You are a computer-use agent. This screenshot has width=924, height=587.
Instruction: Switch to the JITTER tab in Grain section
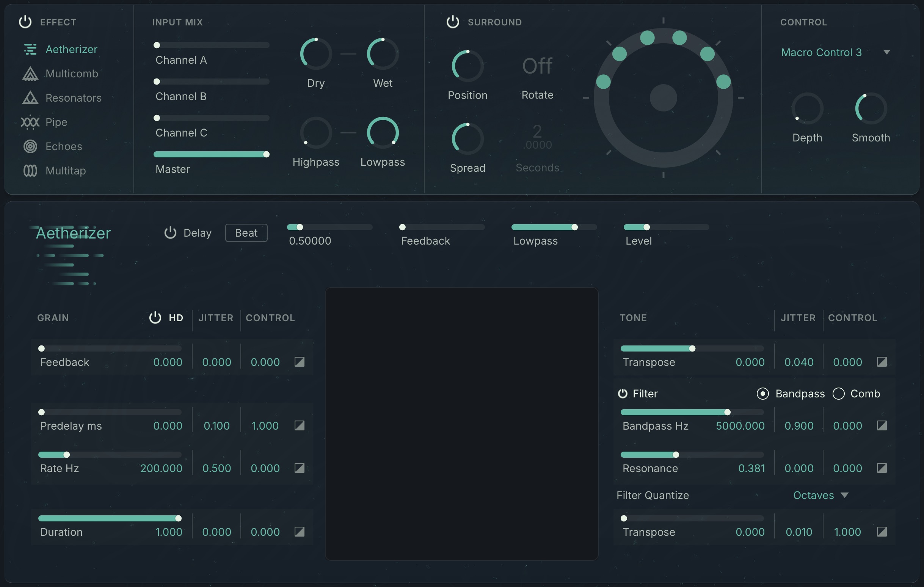(215, 318)
